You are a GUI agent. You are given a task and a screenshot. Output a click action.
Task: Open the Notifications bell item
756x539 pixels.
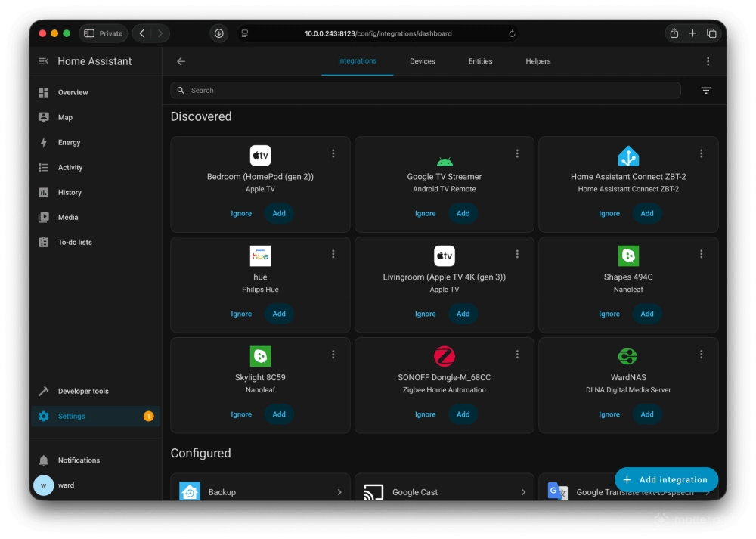click(x=79, y=460)
